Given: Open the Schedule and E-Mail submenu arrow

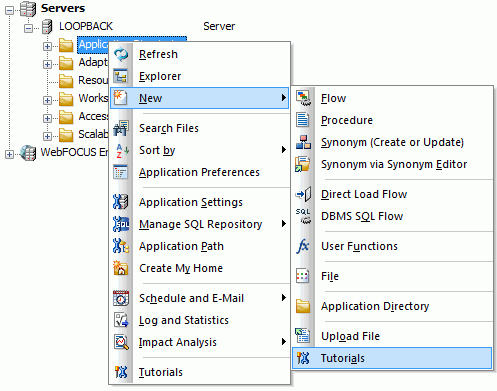Looking at the screenshot, I should [283, 298].
